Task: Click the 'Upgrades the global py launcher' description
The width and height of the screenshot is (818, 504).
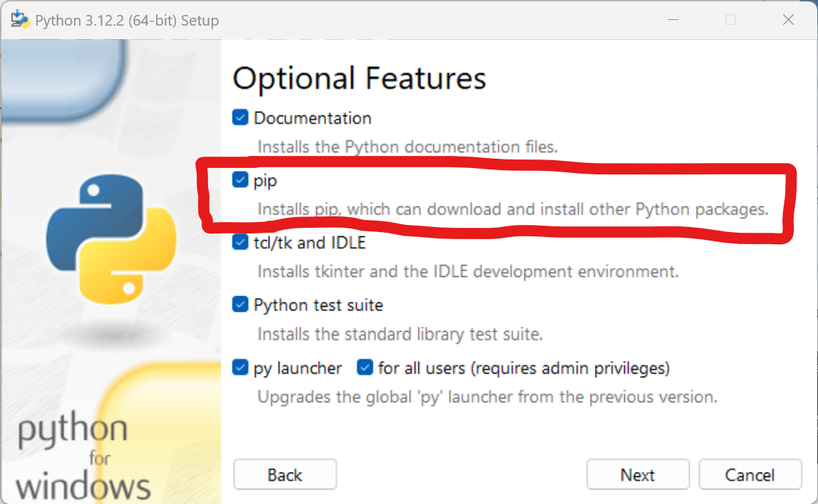Action: click(487, 397)
